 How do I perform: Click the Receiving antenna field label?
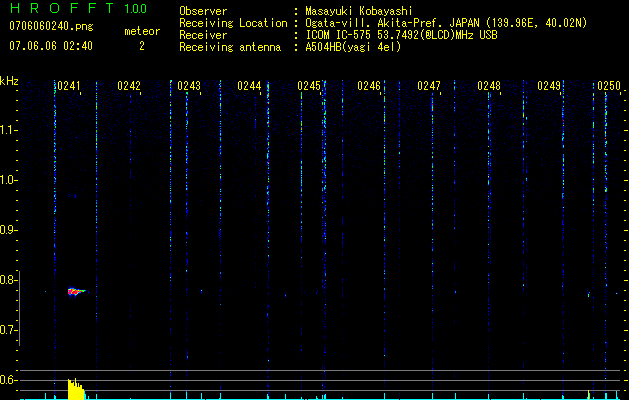tap(230, 47)
